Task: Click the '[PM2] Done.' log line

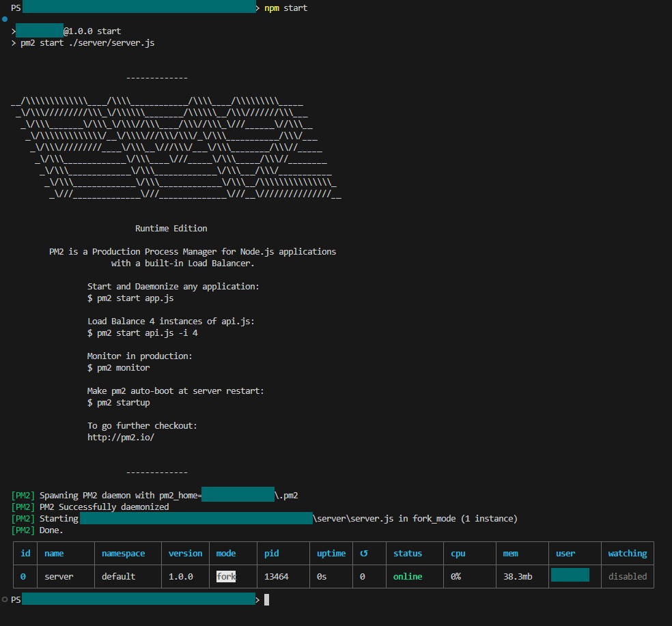Action: pyautogui.click(x=38, y=530)
